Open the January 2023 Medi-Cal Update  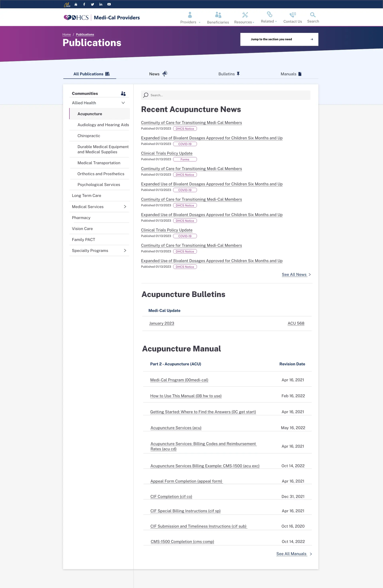(x=161, y=323)
